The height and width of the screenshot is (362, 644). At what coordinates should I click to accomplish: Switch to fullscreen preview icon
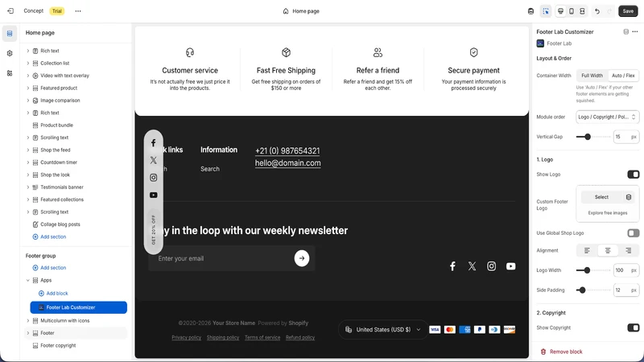[x=582, y=11]
